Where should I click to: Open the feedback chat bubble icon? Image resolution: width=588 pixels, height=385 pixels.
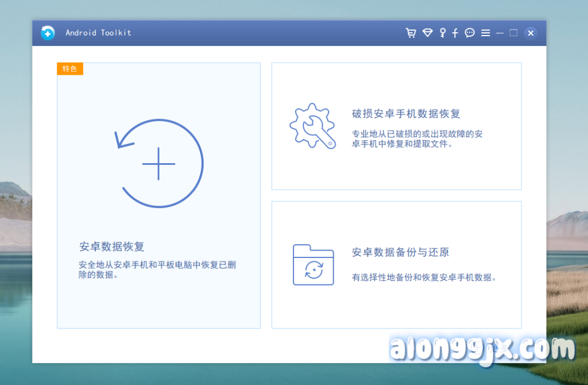click(x=470, y=33)
